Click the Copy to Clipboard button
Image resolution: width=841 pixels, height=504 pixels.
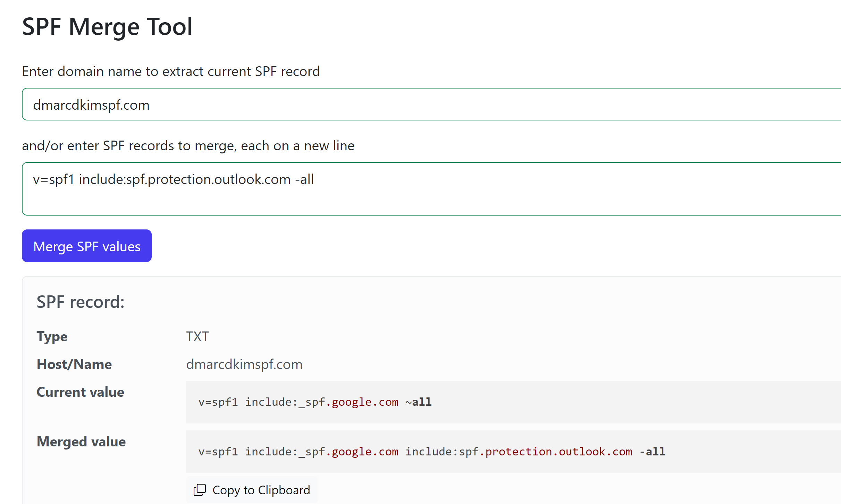252,490
